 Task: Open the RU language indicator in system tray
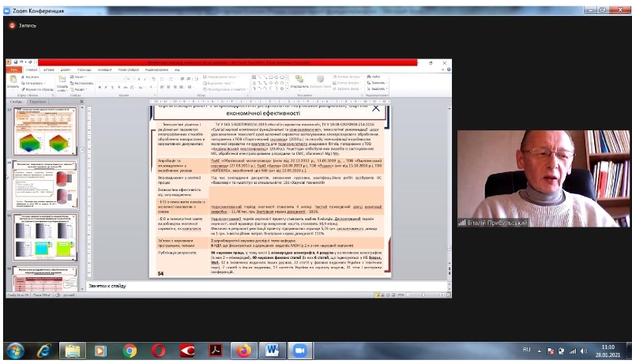coord(527,349)
